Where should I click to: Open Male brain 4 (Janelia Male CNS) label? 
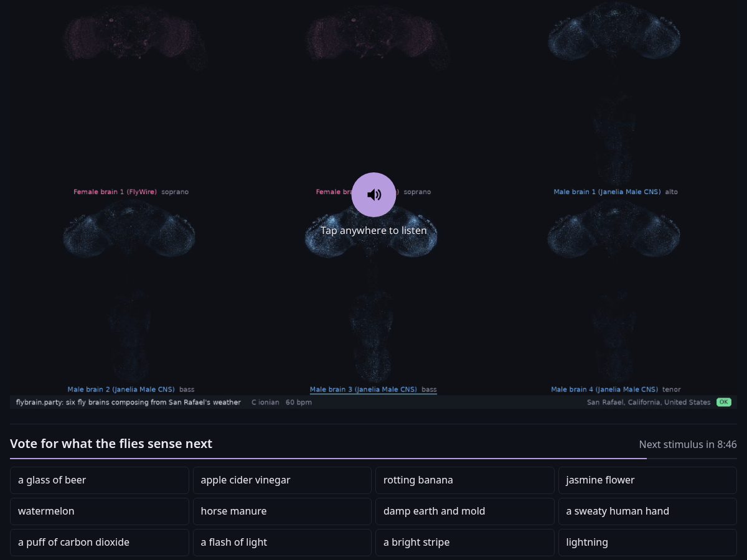[604, 390]
